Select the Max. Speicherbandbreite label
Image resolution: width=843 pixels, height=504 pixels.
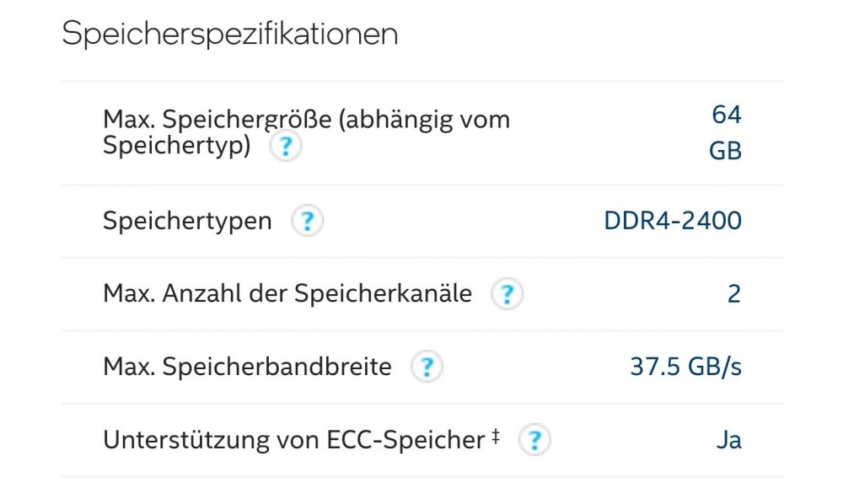(247, 367)
